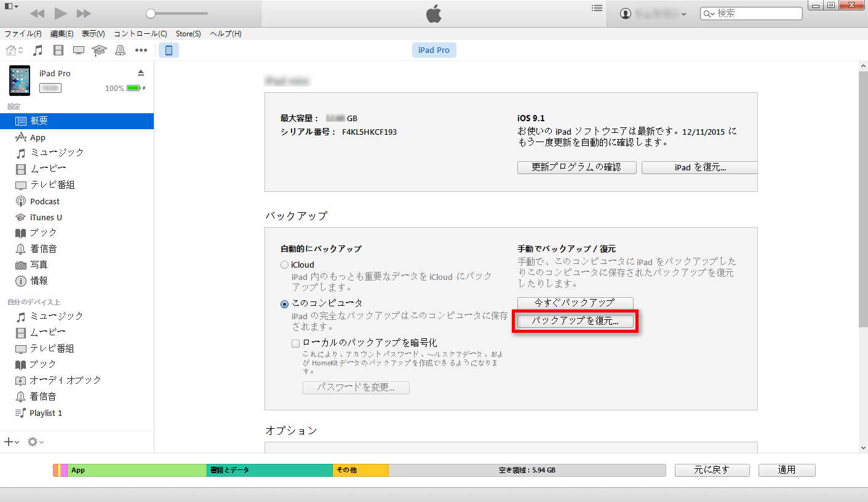Open the 編集(E) menu
The image size is (868, 502).
click(x=62, y=34)
